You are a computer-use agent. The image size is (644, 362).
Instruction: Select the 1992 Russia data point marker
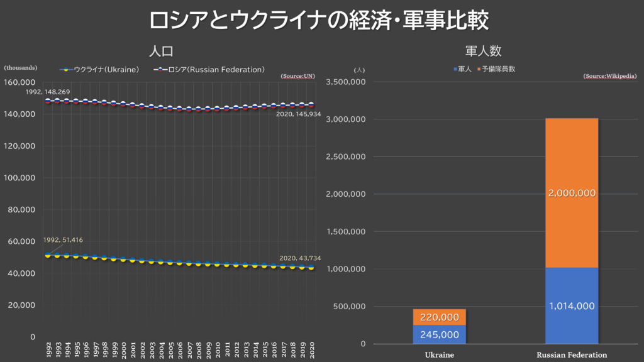pos(48,101)
